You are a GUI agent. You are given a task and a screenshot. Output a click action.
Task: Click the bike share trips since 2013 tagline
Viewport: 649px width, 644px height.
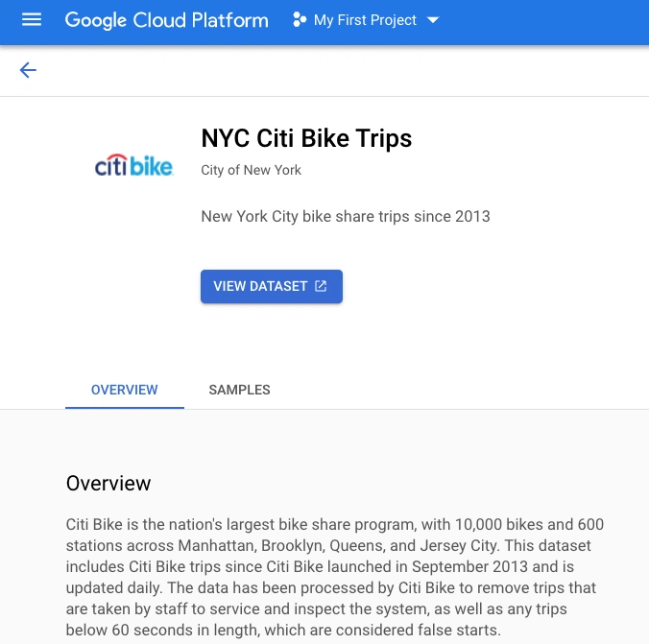click(x=346, y=216)
